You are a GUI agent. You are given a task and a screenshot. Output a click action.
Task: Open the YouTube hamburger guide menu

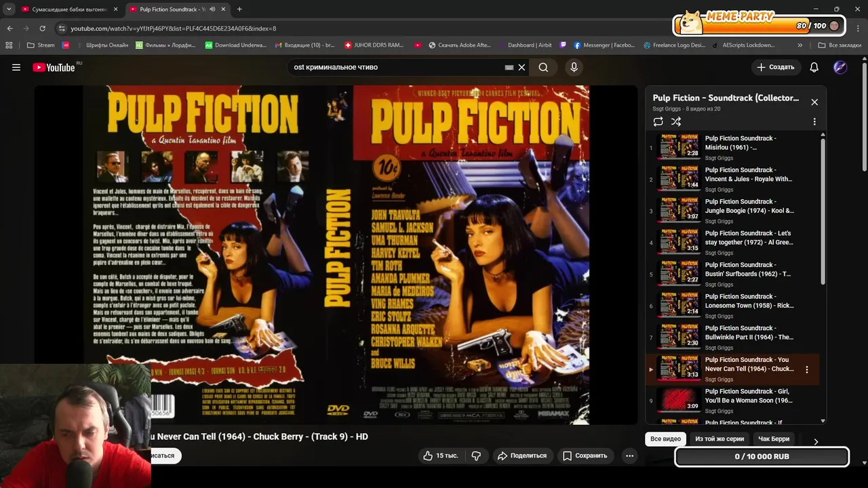click(16, 67)
